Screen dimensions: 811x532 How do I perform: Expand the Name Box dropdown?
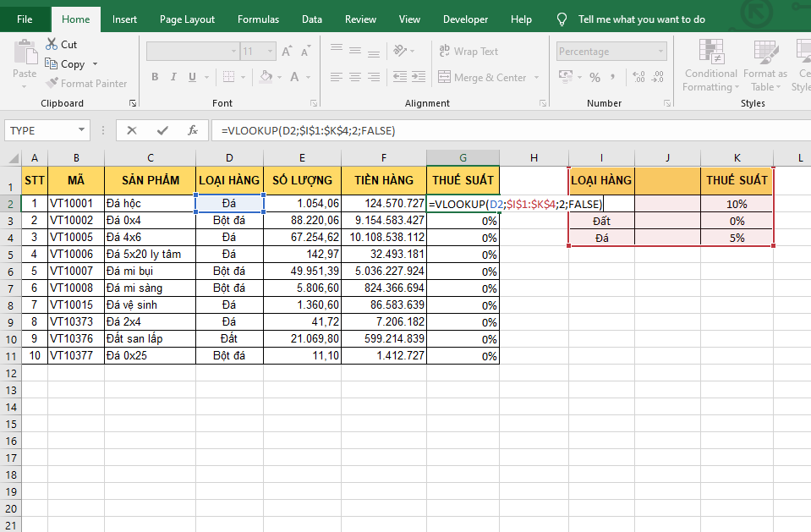[x=82, y=130]
